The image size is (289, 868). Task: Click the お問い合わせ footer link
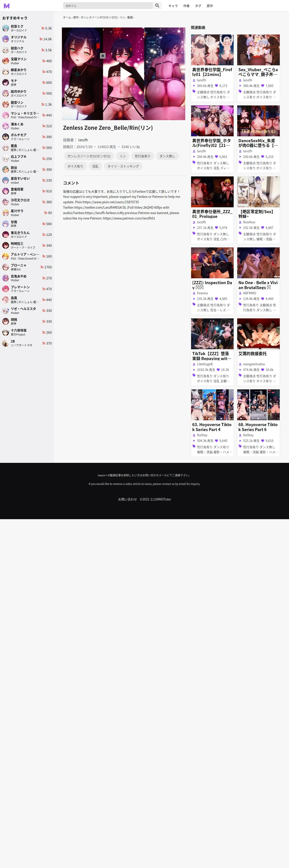pyautogui.click(x=128, y=499)
